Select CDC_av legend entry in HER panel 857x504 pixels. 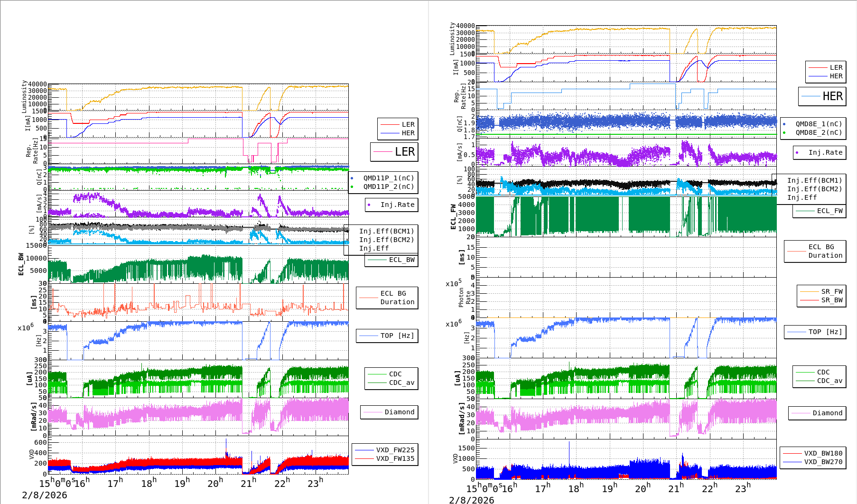tap(829, 381)
